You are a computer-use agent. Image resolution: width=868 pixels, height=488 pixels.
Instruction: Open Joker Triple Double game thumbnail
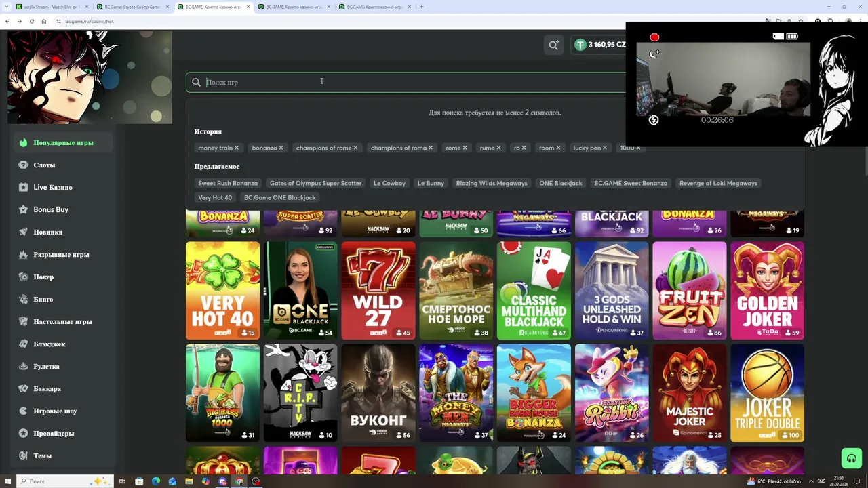coord(767,392)
